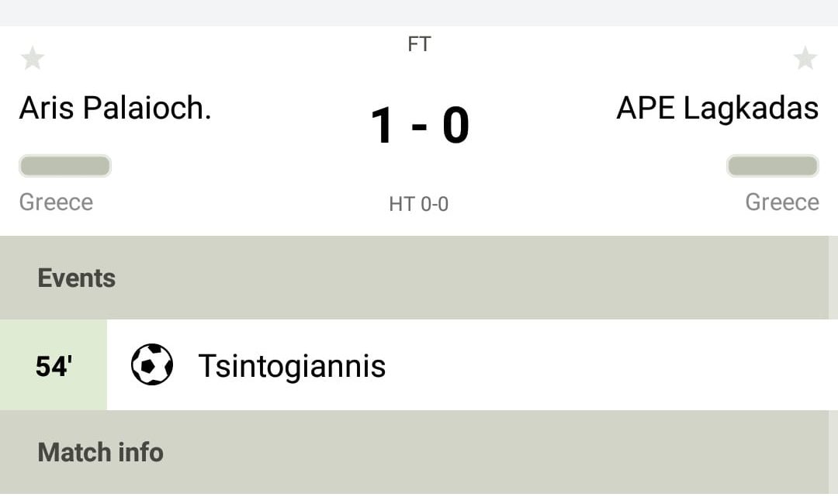Favorite APE Lagkadas with the star icon

click(x=805, y=58)
